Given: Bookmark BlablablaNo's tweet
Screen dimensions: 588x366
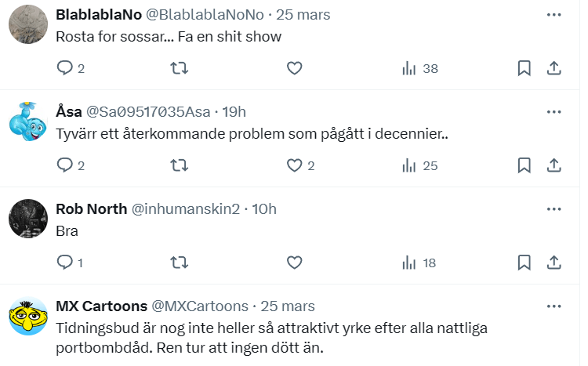Looking at the screenshot, I should pos(524,69).
